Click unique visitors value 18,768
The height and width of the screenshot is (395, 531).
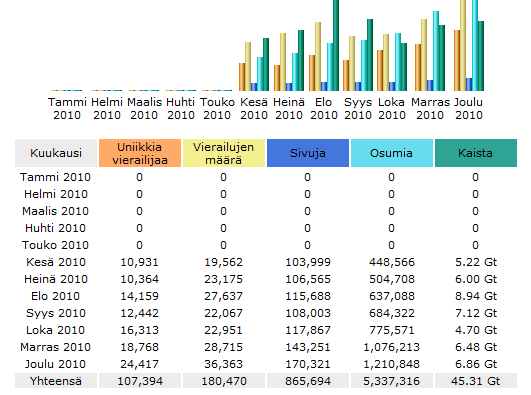(140, 347)
